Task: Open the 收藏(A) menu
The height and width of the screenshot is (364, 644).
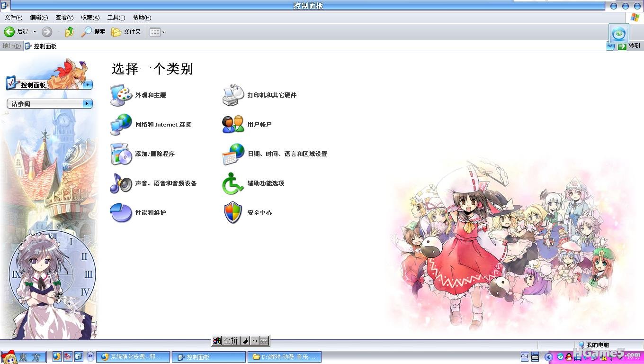Action: click(90, 18)
